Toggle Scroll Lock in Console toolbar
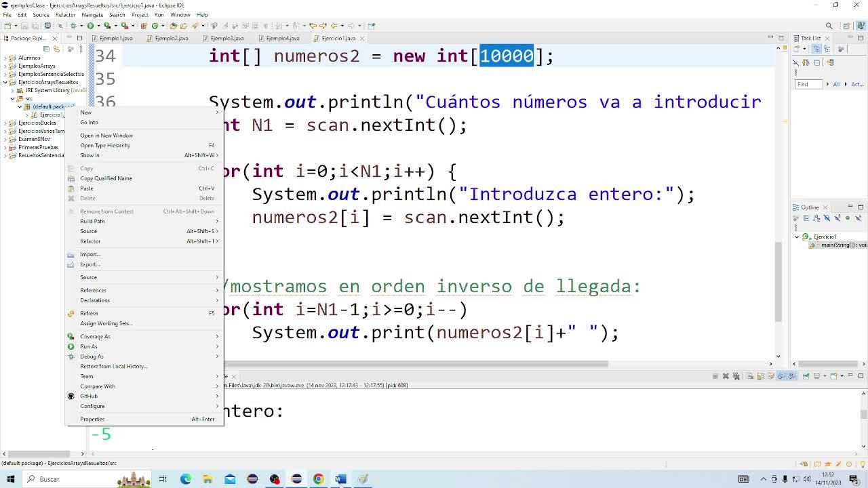This screenshot has height=488, width=868. tap(761, 376)
